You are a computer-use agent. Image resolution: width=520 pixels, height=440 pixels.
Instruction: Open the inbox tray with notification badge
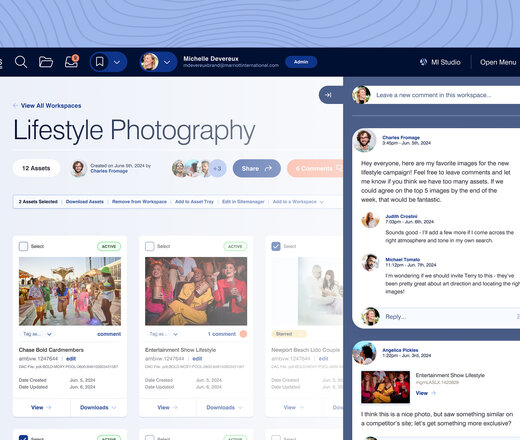tap(72, 62)
